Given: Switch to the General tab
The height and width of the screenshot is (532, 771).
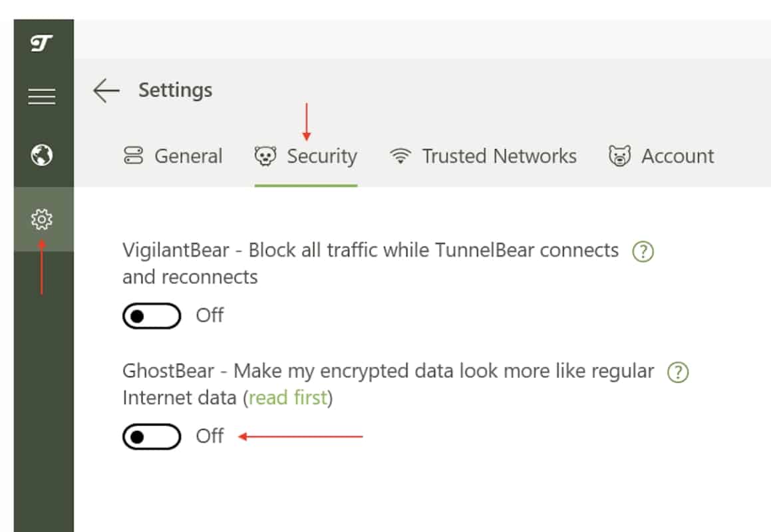Looking at the screenshot, I should tap(172, 156).
